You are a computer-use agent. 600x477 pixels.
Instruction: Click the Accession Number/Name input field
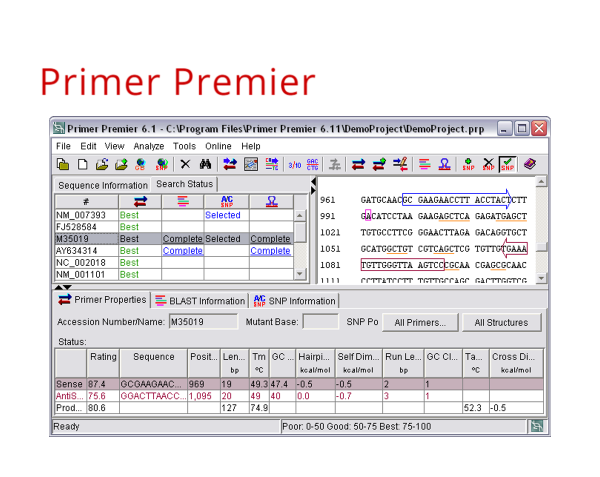pyautogui.click(x=203, y=322)
